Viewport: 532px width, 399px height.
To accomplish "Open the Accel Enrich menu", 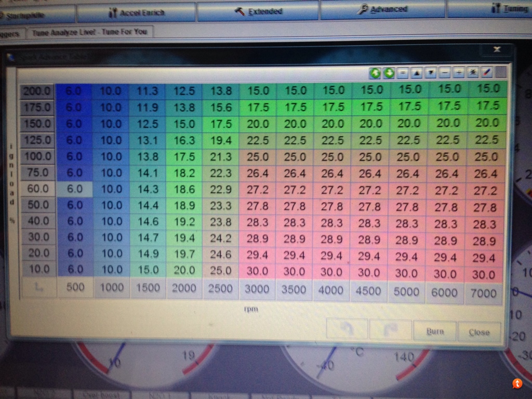I will point(137,13).
